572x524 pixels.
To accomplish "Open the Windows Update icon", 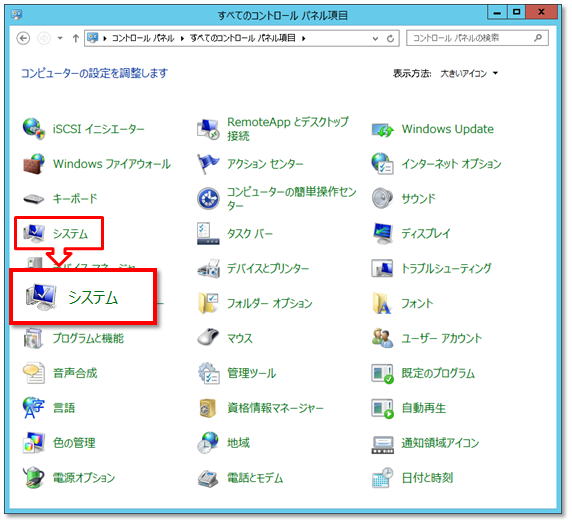I will (382, 129).
